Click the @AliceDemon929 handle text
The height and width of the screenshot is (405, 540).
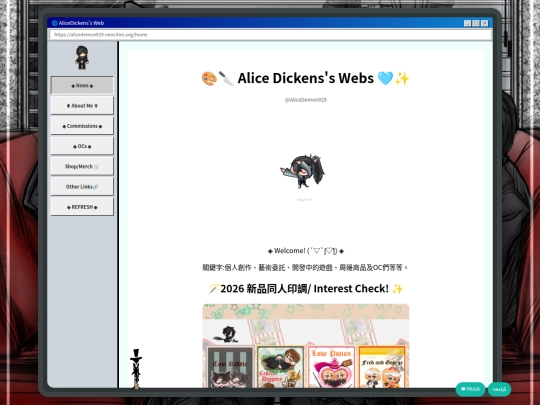(x=305, y=100)
